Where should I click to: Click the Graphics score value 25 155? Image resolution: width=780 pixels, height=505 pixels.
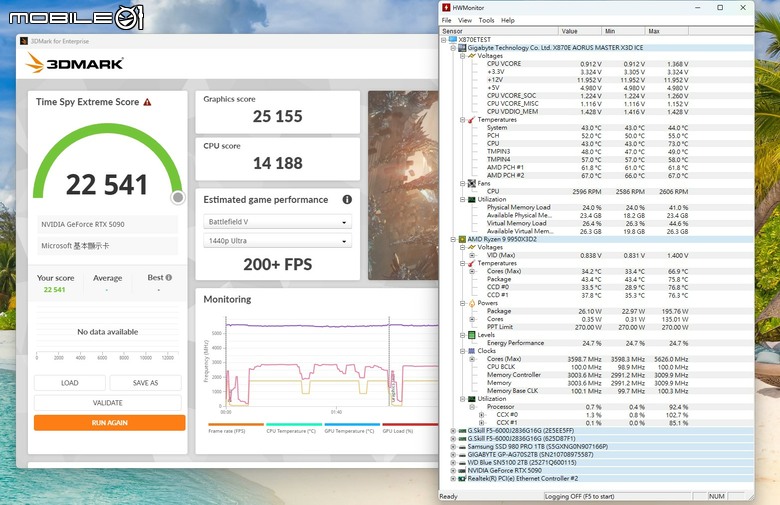coord(278,116)
